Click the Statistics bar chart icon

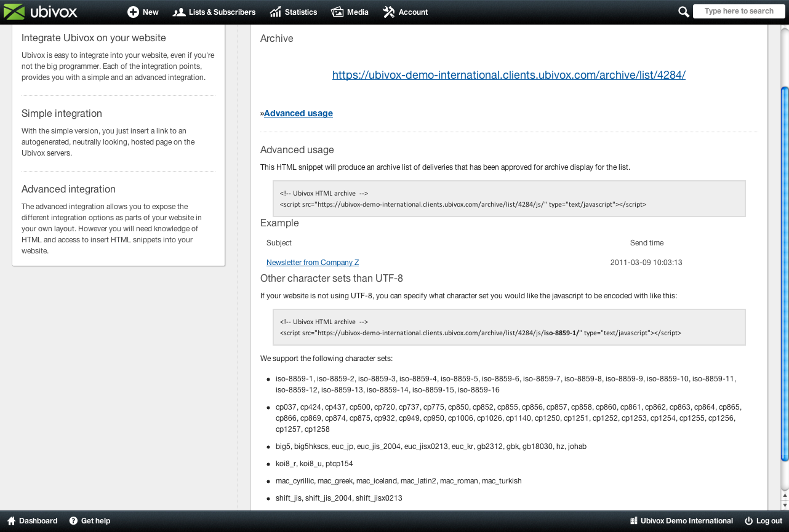click(x=275, y=12)
